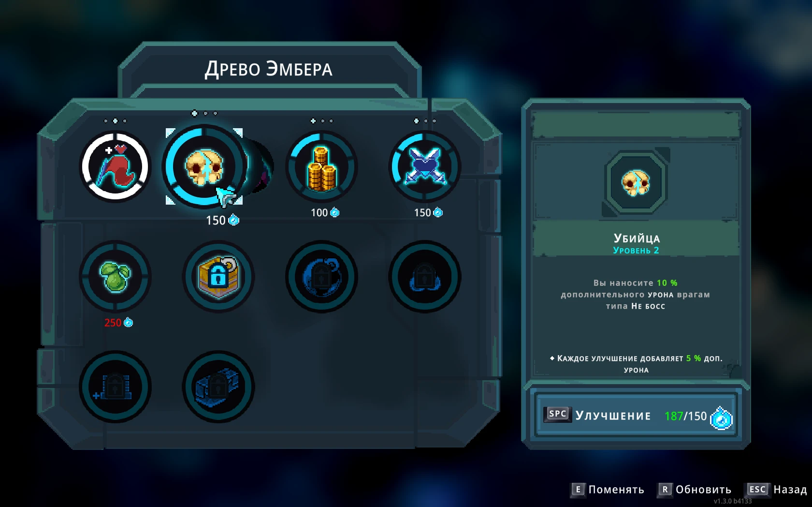
Task: Select the locked golden chest upgrade
Action: [218, 277]
